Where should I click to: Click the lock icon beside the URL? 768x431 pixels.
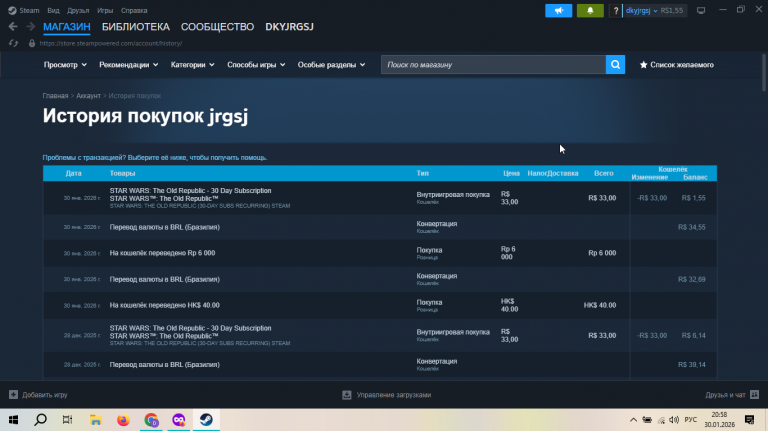point(32,43)
